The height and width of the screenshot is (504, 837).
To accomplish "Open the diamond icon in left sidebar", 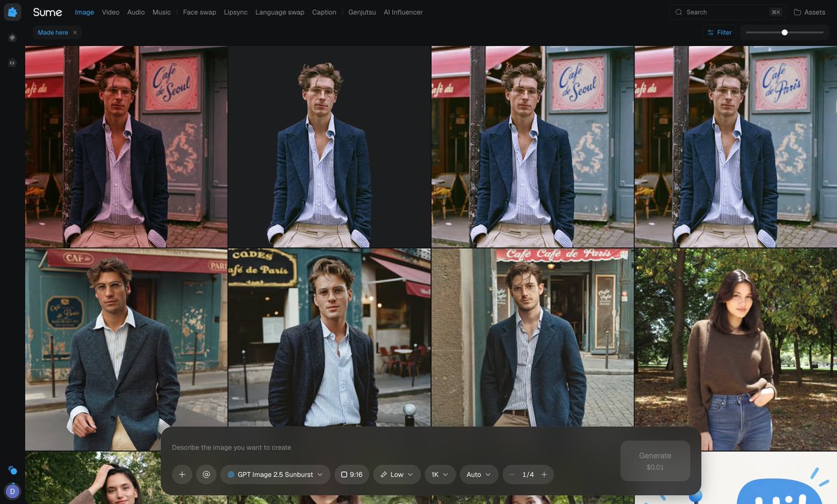I will tap(12, 38).
